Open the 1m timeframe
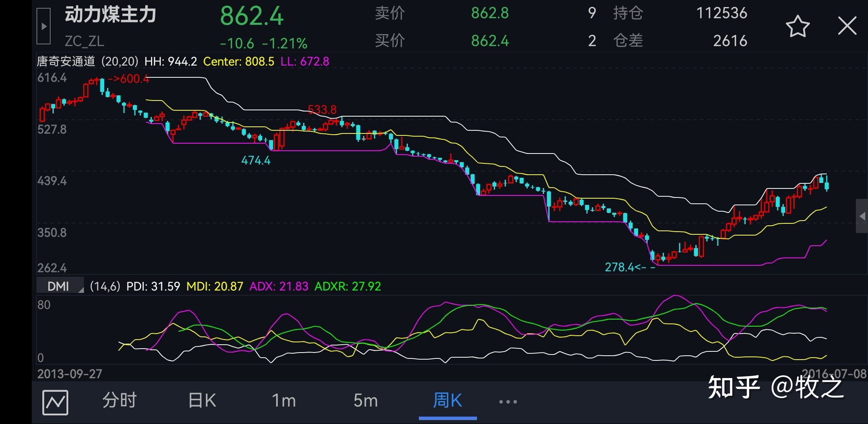868x424 pixels. (284, 400)
